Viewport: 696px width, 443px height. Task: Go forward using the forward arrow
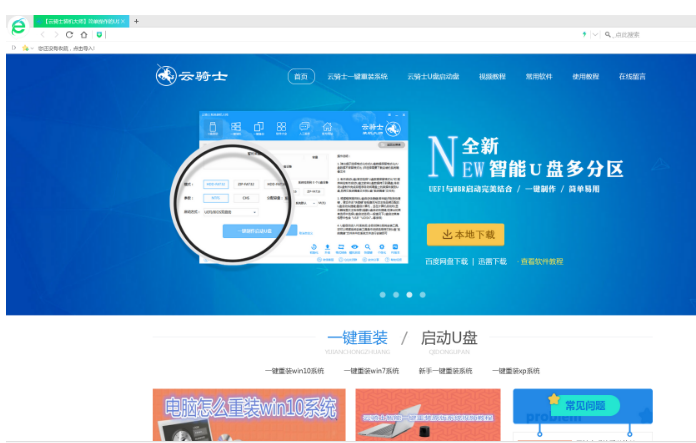[56, 35]
